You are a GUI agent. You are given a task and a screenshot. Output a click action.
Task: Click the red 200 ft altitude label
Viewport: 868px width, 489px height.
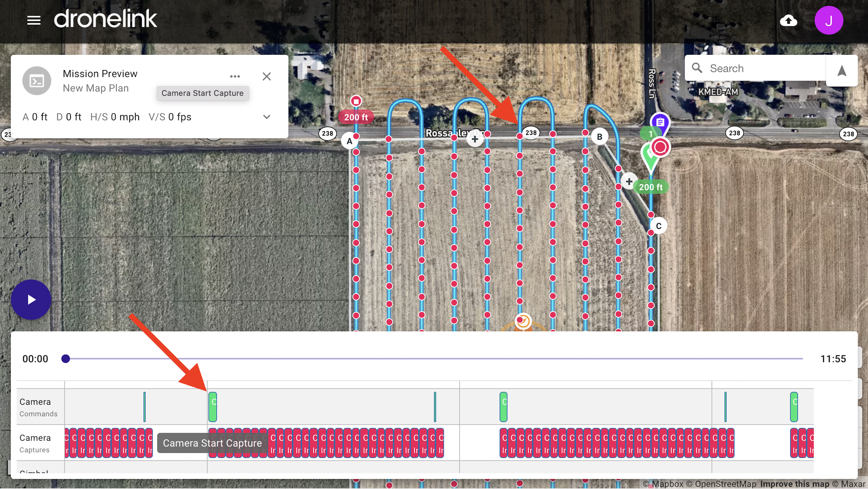click(356, 117)
